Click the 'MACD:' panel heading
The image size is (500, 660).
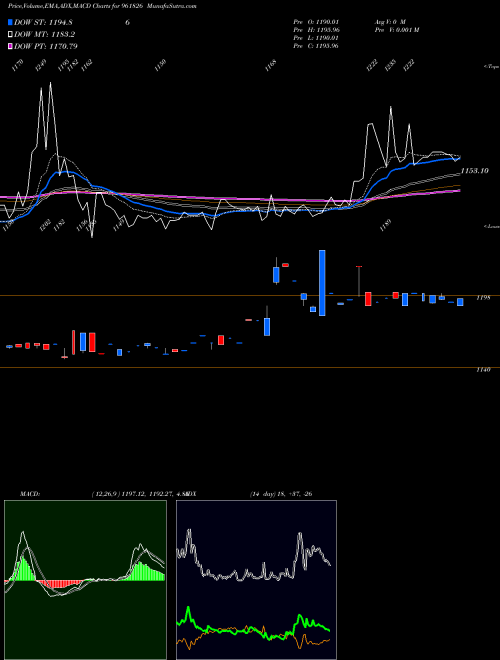(29, 494)
